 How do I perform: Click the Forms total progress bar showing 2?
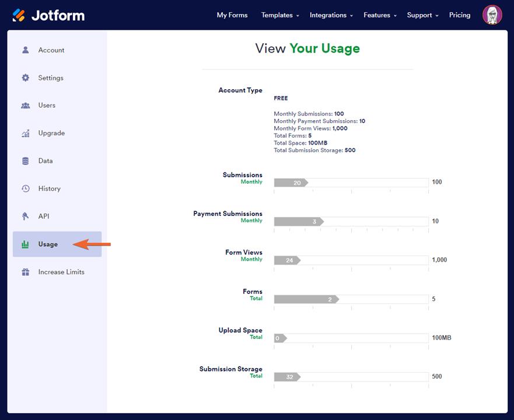click(351, 299)
